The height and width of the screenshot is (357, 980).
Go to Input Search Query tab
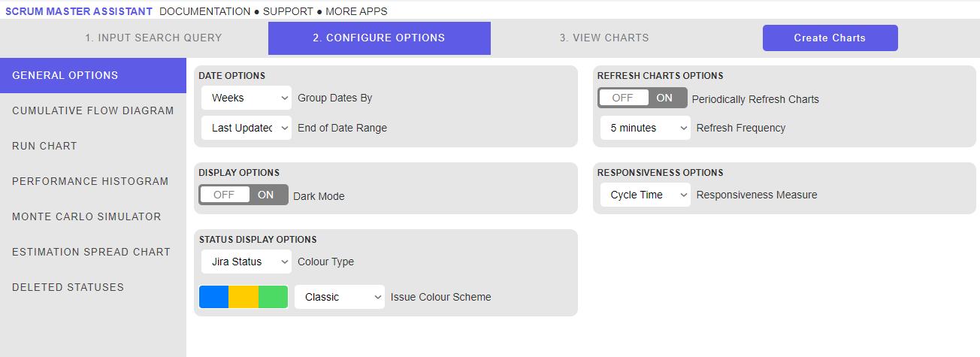click(153, 38)
